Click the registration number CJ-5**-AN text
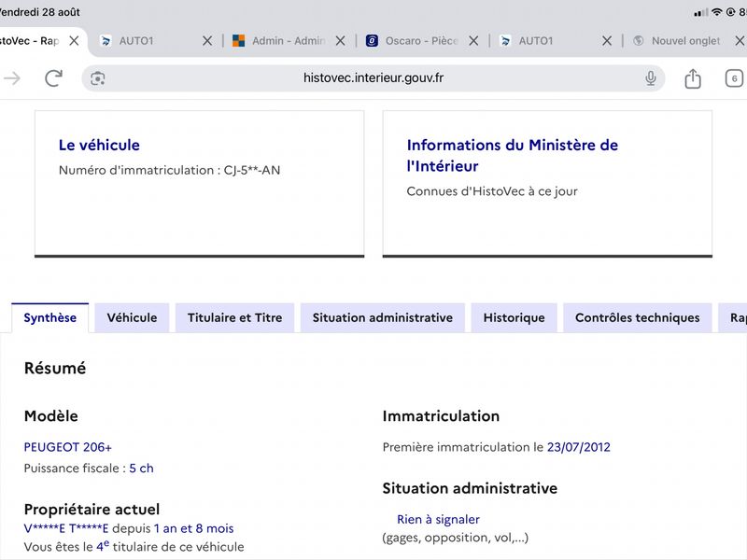The width and height of the screenshot is (747, 560). tap(252, 170)
